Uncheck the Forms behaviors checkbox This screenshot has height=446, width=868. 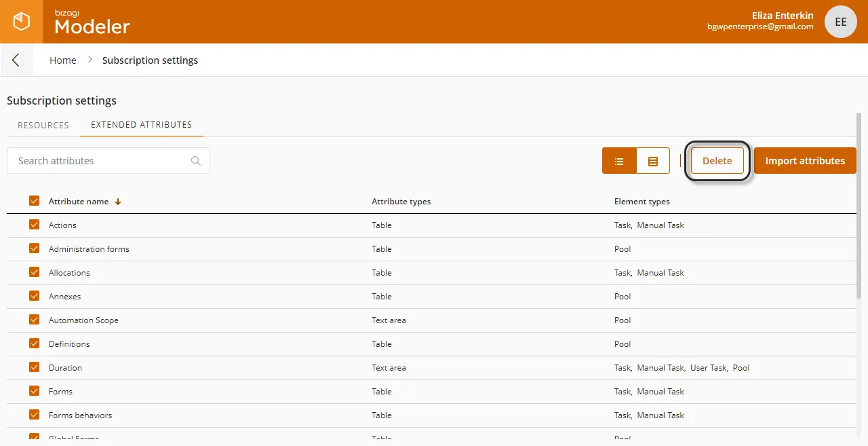(x=35, y=415)
